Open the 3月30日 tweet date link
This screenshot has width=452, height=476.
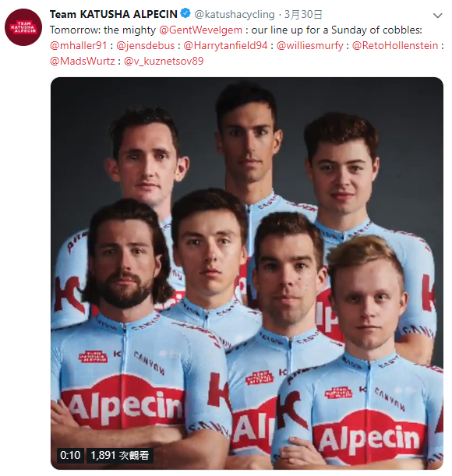pyautogui.click(x=302, y=14)
